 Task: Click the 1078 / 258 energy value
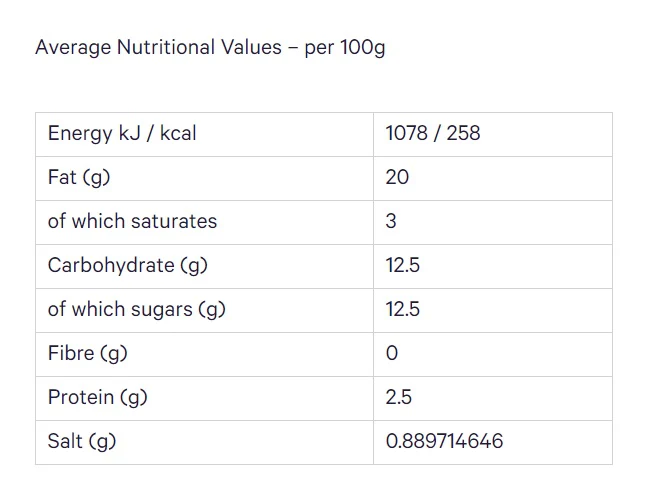pyautogui.click(x=433, y=133)
